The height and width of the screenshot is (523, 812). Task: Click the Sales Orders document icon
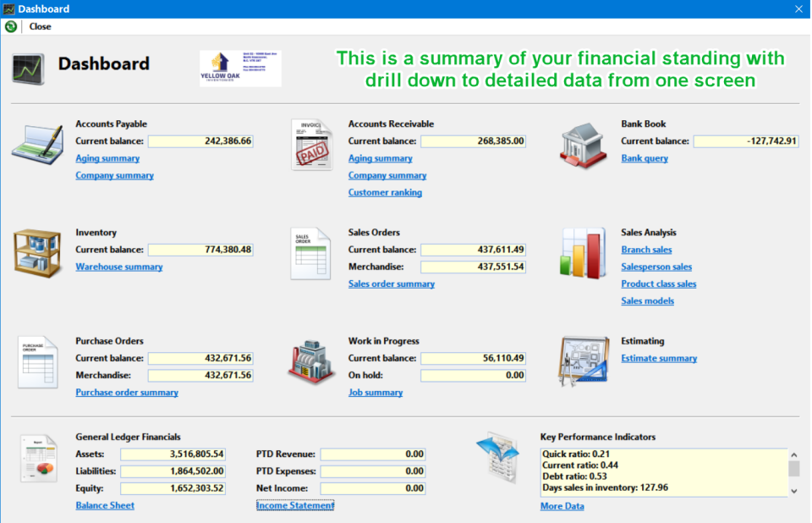[x=311, y=252]
